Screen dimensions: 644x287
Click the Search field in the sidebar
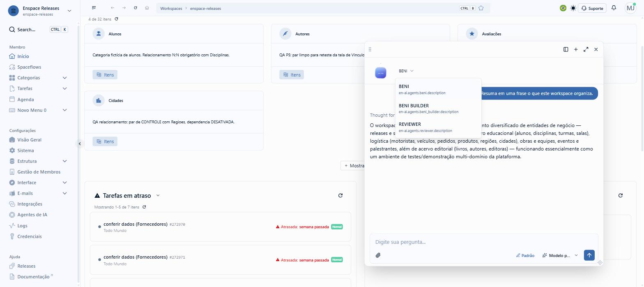[x=39, y=30]
